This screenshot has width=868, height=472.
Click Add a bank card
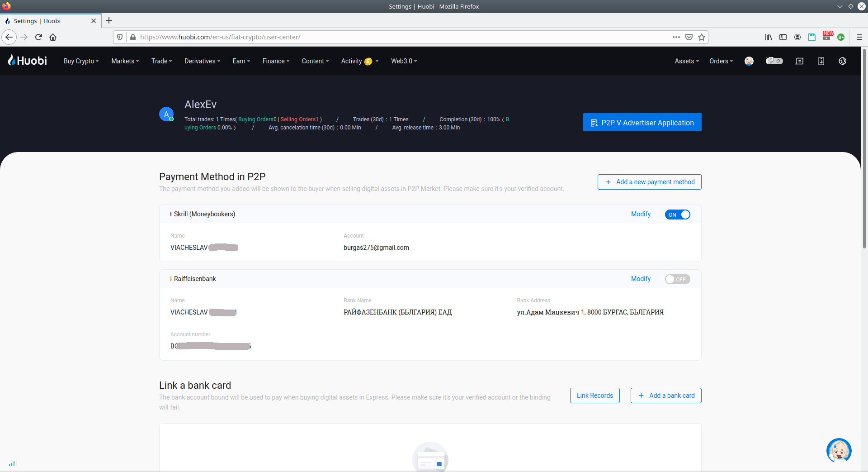[x=666, y=396]
